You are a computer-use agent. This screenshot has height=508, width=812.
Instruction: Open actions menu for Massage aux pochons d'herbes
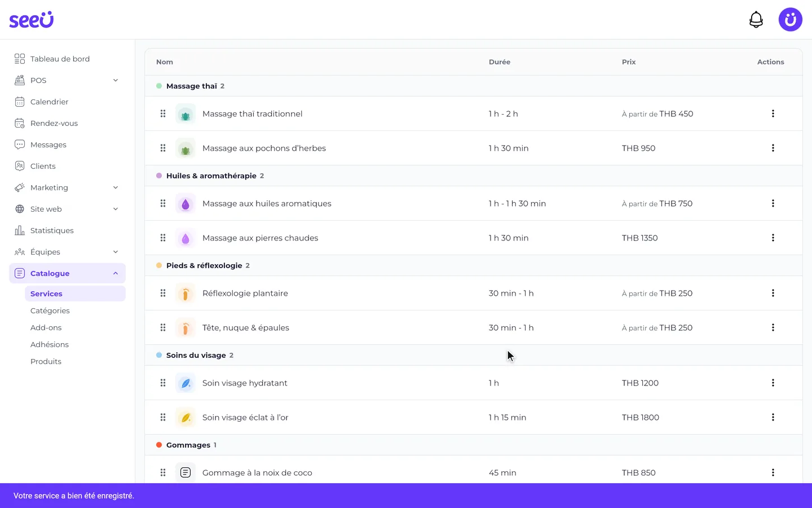773,148
